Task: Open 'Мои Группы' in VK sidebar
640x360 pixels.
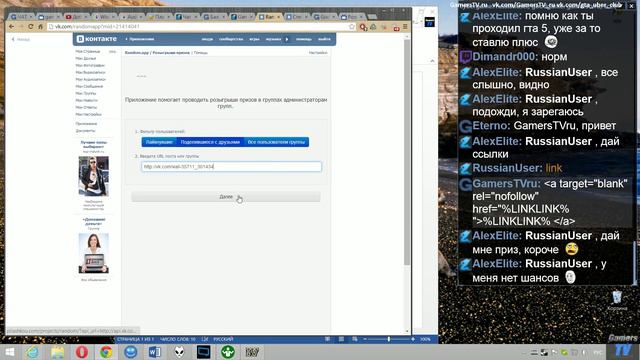Action: click(x=86, y=93)
